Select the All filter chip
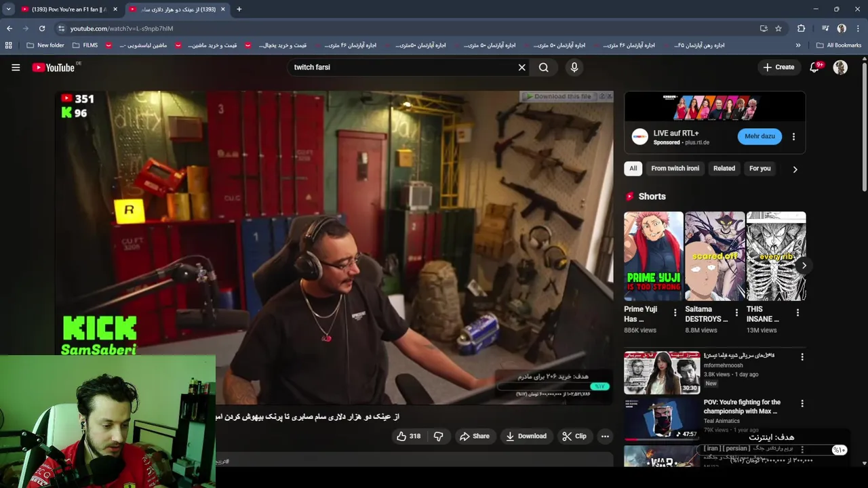This screenshot has height=488, width=868. (633, 168)
